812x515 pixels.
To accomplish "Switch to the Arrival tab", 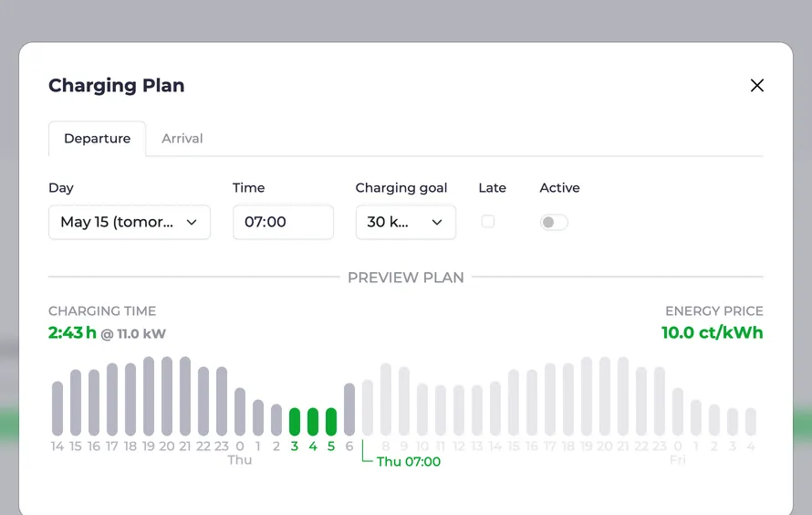I will [x=182, y=138].
